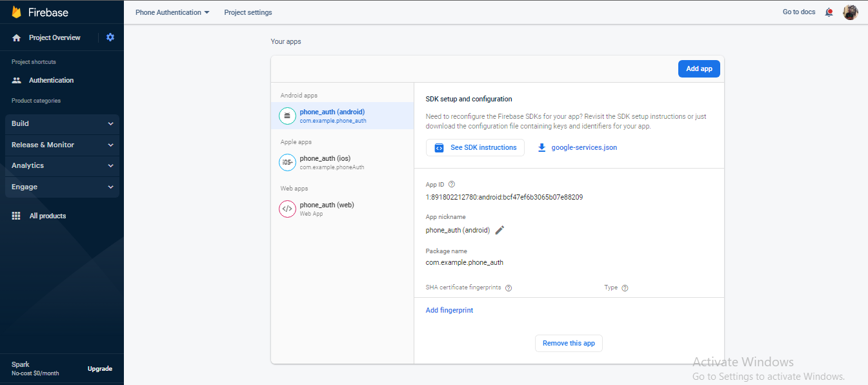Click the Android app icon for phone_auth

pyautogui.click(x=287, y=116)
